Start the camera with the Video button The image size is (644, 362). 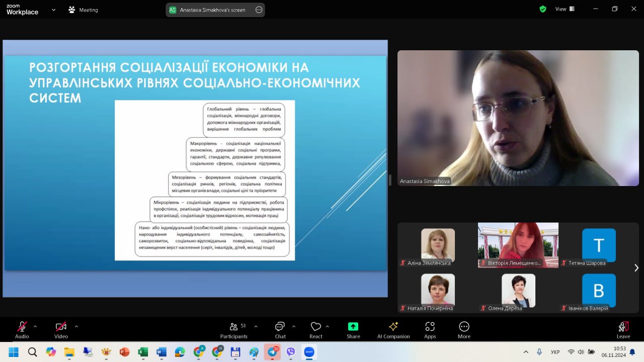(61, 330)
